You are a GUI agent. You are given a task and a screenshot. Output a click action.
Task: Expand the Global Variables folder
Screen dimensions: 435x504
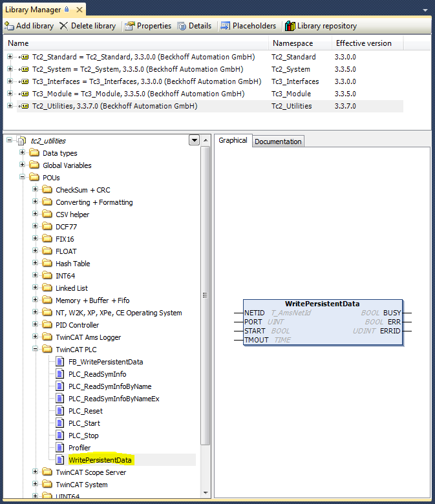tap(22, 164)
